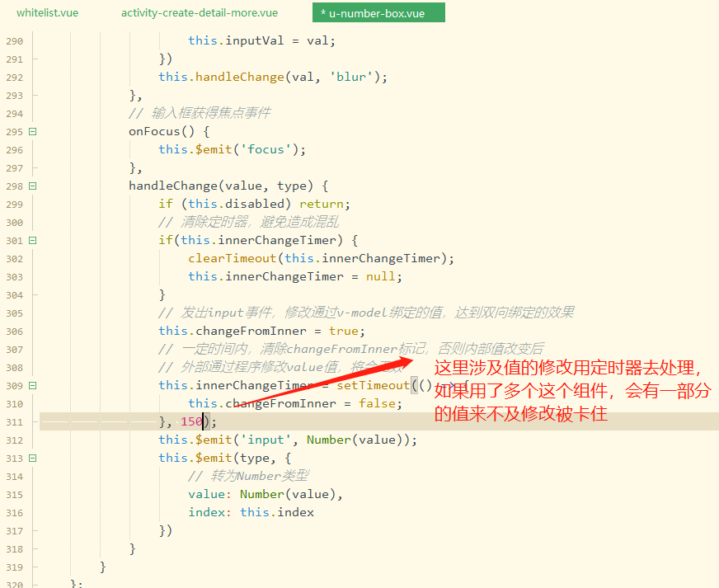Screen dimensions: 719x588
Task: Click 'index: this.index' on line 316
Action: tap(251, 512)
